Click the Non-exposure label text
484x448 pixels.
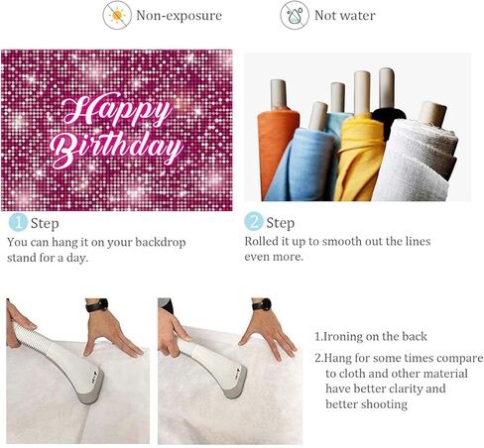[179, 16]
